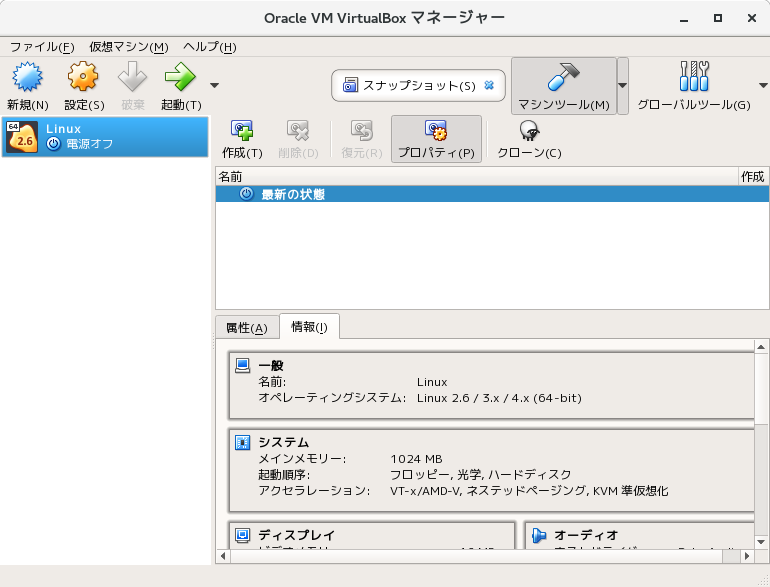Viewport: 770px width, 587px height.
Task: Expand the グローバルツール dropdown arrow
Action: (763, 85)
